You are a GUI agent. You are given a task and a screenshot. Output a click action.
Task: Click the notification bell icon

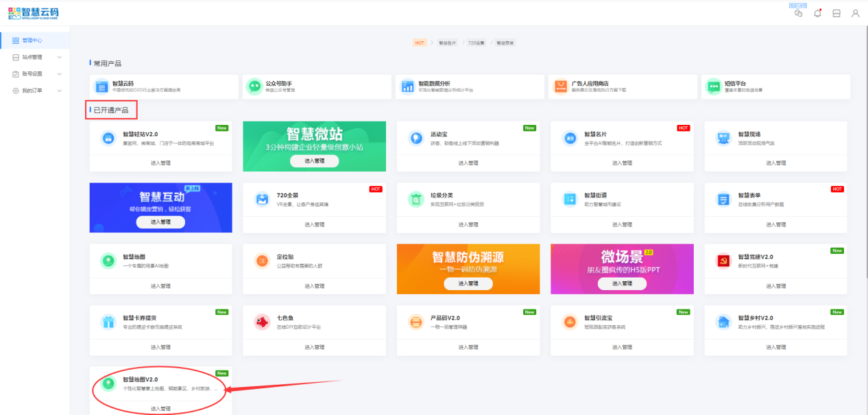point(817,13)
